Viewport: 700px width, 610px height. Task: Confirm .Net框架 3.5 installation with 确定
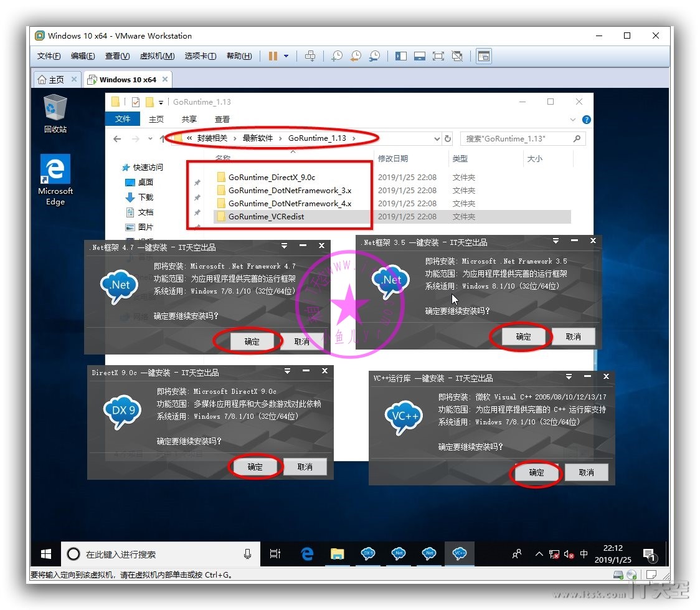click(523, 336)
